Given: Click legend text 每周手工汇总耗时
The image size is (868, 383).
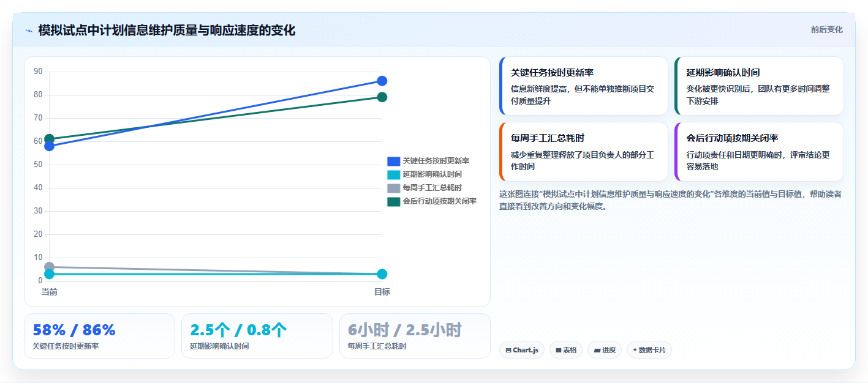Looking at the screenshot, I should pos(432,188).
